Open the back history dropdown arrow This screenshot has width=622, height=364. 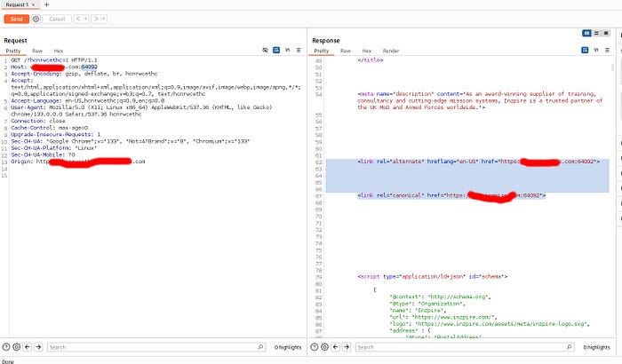85,19
